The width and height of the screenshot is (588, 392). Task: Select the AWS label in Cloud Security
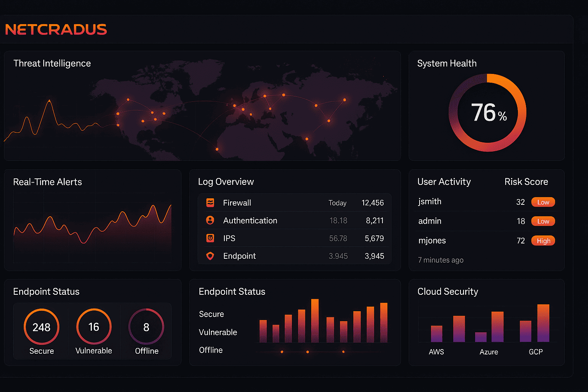pyautogui.click(x=436, y=352)
